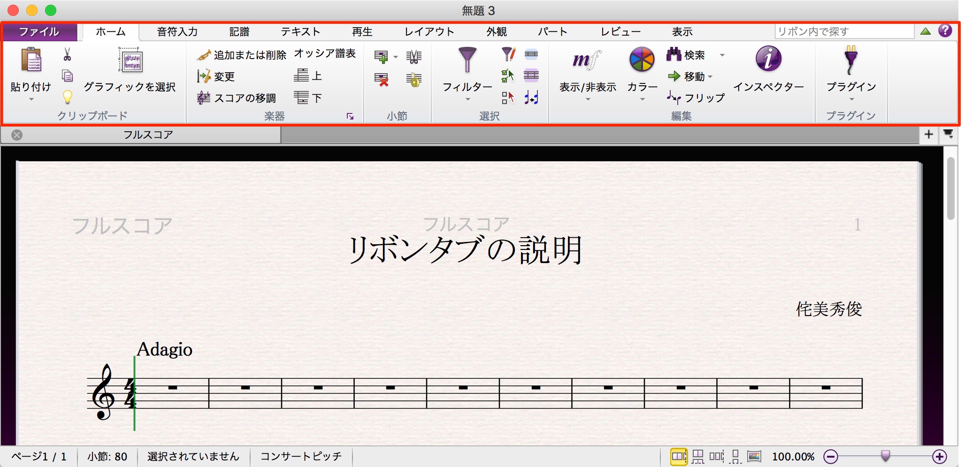
Task: Open the カラー color wheel
Action: (x=642, y=60)
